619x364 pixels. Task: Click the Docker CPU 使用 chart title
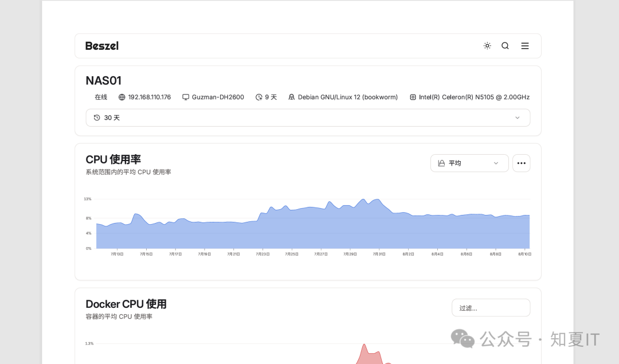click(x=126, y=304)
